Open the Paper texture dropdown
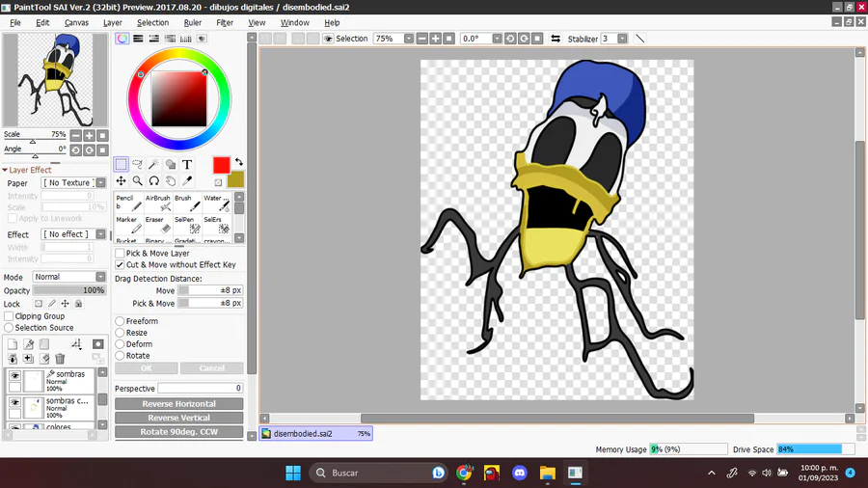The height and width of the screenshot is (488, 868). coord(100,183)
